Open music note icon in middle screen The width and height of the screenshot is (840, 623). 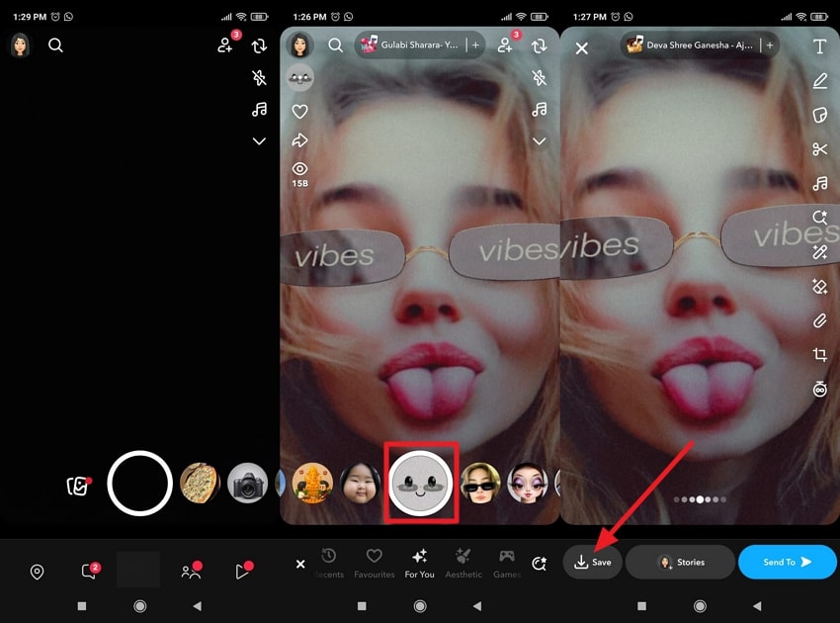tap(540, 110)
